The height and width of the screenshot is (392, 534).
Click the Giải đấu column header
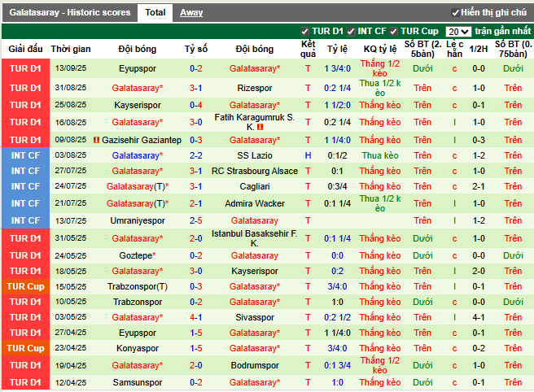25,49
